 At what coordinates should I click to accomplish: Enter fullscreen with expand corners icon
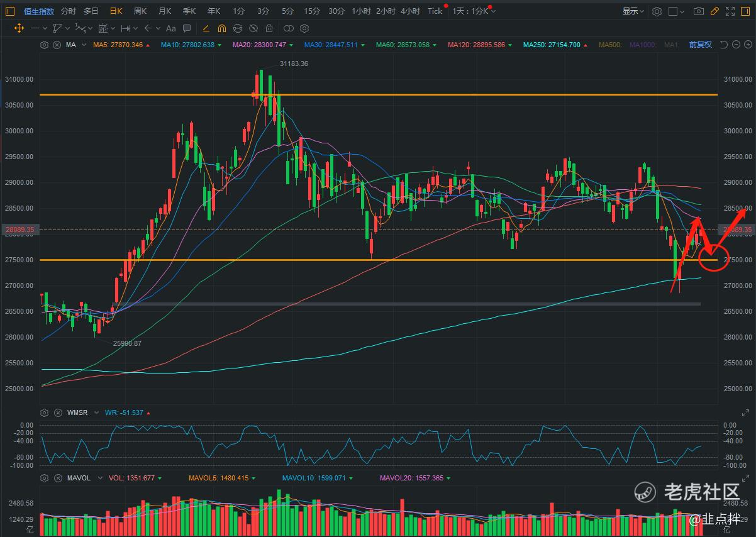(x=730, y=11)
